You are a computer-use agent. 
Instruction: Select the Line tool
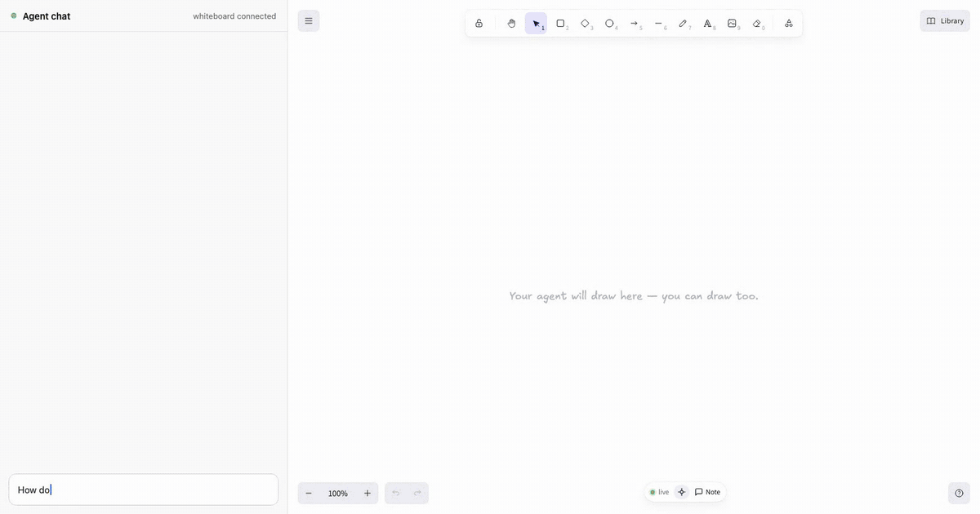[x=659, y=24]
